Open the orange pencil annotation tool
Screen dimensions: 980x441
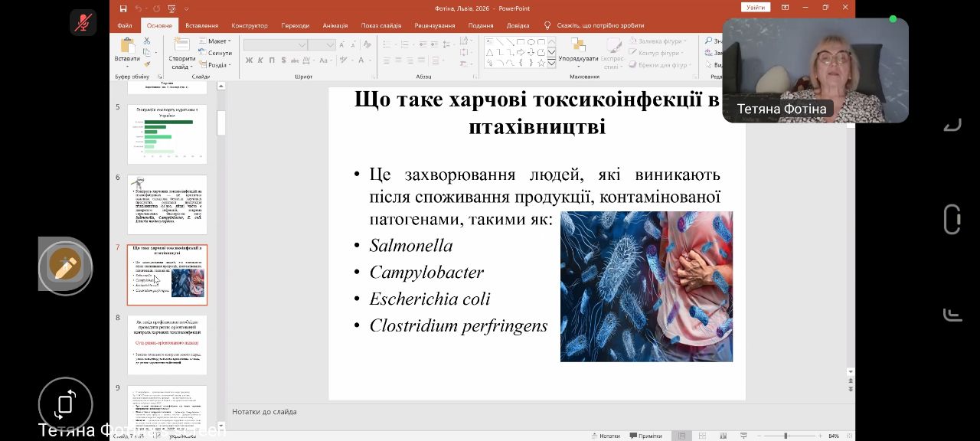coord(65,264)
